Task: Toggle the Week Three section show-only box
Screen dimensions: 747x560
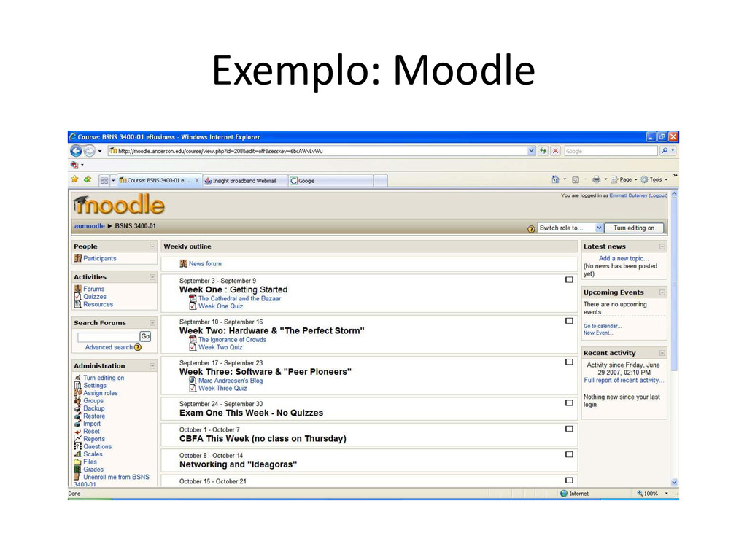Action: pyautogui.click(x=569, y=362)
